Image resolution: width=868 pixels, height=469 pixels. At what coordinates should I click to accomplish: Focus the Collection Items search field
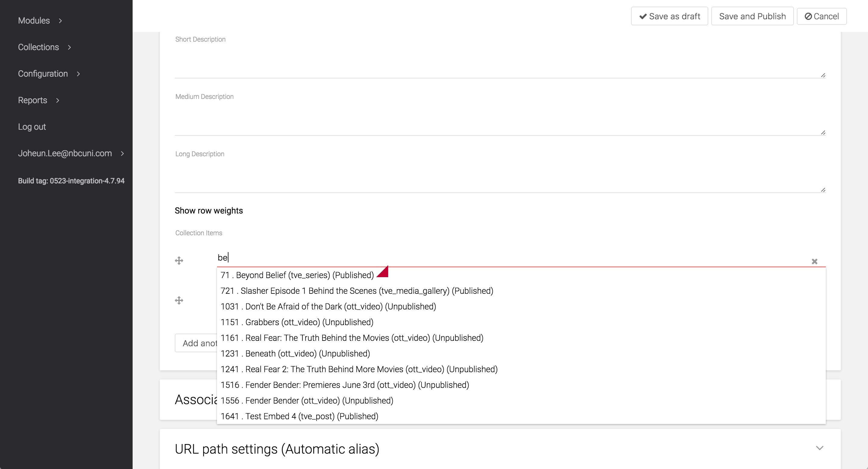[505, 258]
